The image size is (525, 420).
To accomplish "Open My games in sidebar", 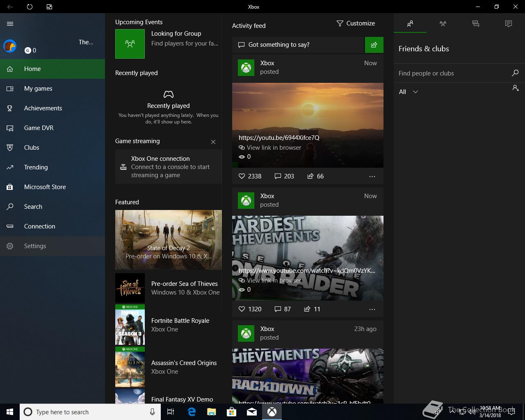I will point(52,89).
